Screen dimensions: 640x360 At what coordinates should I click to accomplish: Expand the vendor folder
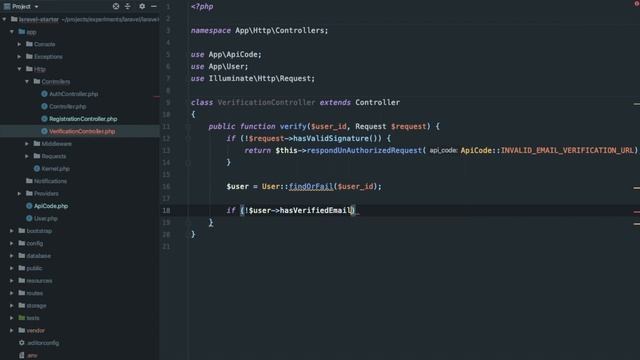[12, 330]
